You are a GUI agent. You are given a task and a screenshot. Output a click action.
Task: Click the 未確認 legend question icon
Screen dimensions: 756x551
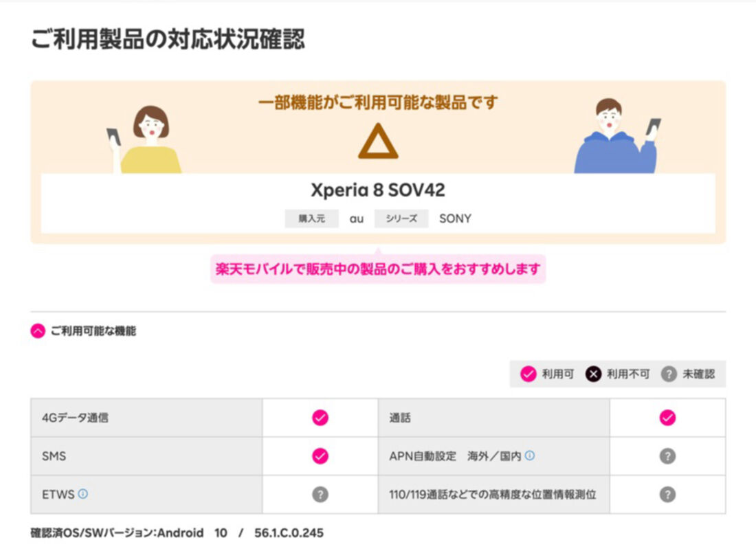669,374
